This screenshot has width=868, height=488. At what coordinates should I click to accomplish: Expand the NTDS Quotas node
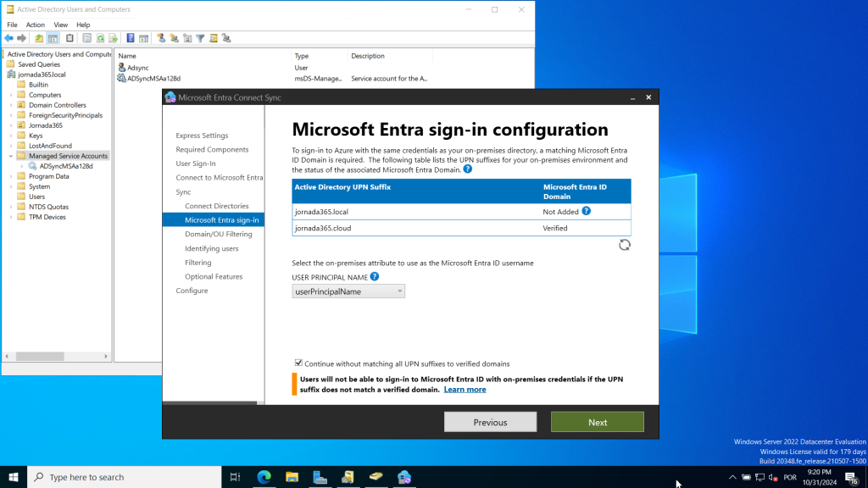pos(11,207)
